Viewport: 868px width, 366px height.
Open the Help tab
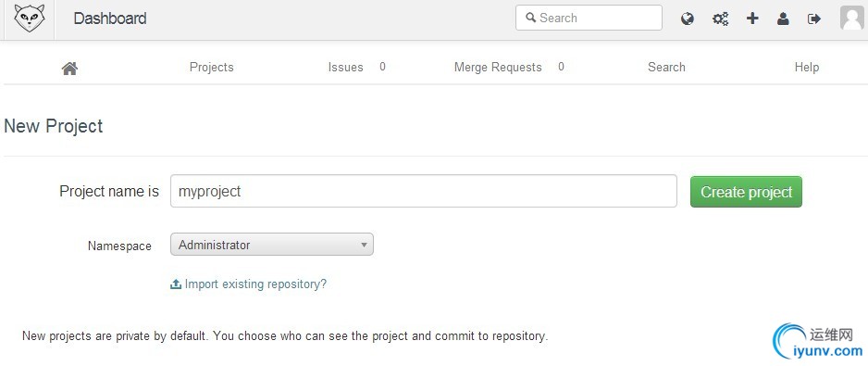[x=807, y=67]
